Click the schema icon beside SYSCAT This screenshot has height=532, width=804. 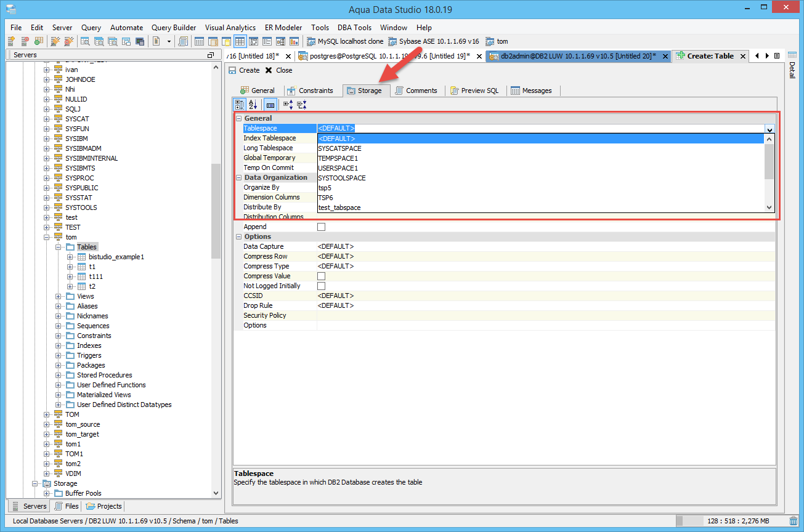pos(58,119)
